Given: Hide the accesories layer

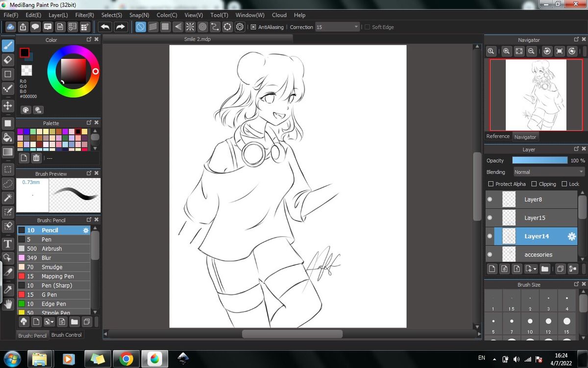Looking at the screenshot, I should [x=490, y=255].
